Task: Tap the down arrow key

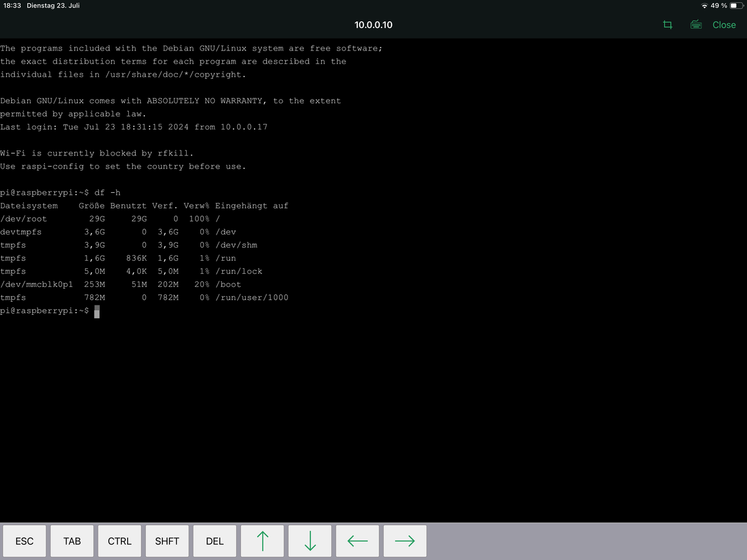Action: click(x=310, y=541)
